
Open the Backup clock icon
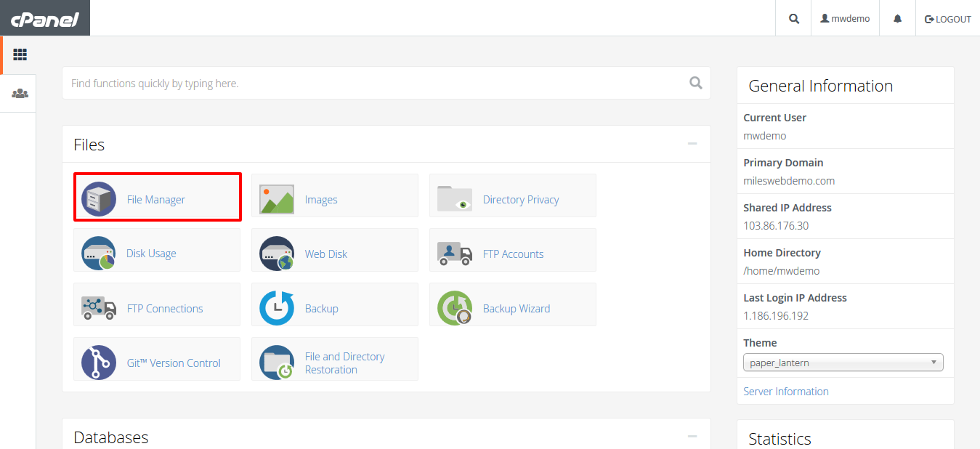pos(277,308)
